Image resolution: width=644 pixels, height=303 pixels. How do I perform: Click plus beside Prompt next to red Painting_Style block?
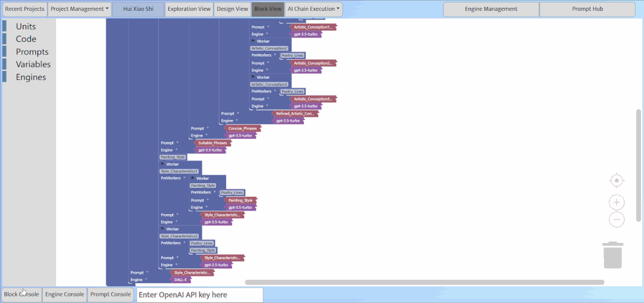pos(208,200)
